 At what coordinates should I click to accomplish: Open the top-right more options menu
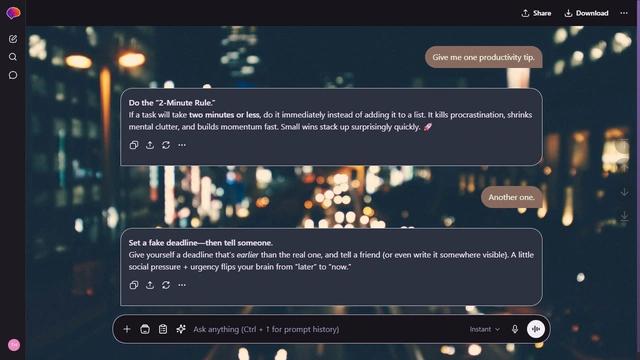(624, 13)
